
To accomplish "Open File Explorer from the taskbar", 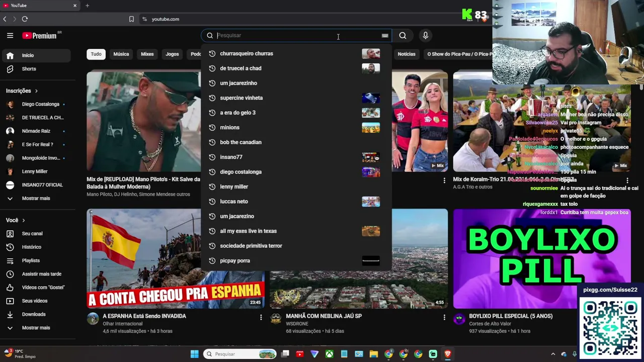I will [373, 354].
